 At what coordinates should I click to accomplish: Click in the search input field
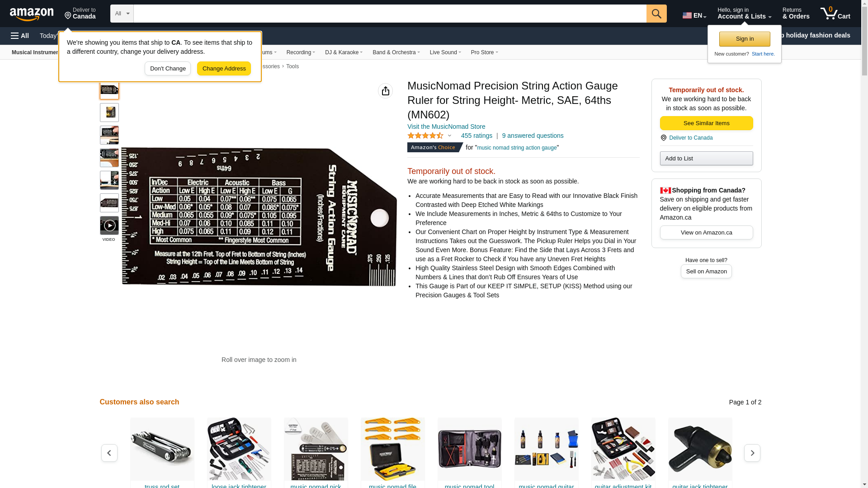390,14
